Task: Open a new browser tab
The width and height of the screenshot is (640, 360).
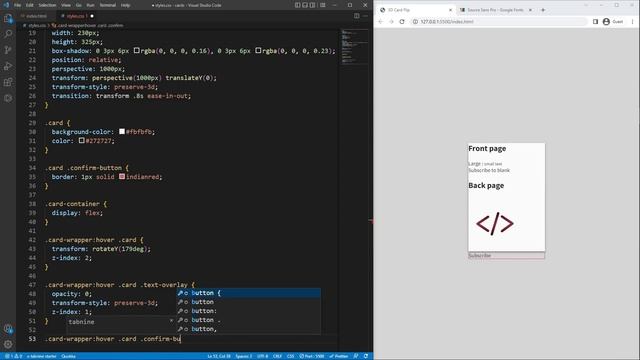Action: pyautogui.click(x=543, y=10)
